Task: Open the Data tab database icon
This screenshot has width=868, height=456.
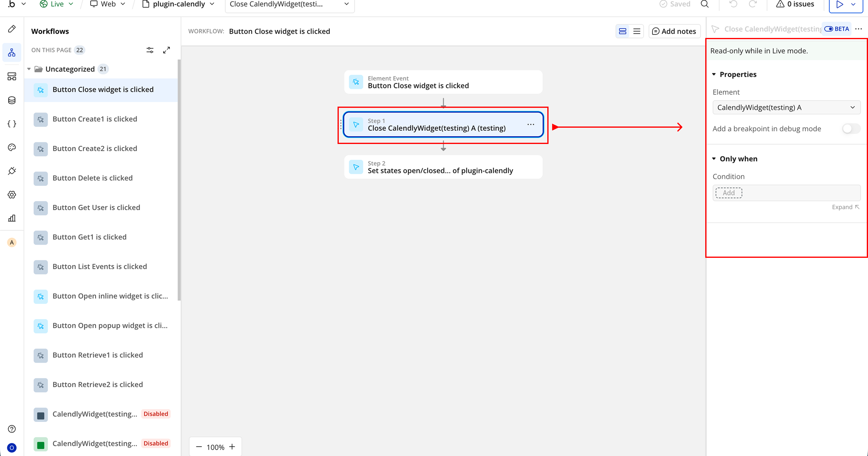Action: click(x=12, y=100)
